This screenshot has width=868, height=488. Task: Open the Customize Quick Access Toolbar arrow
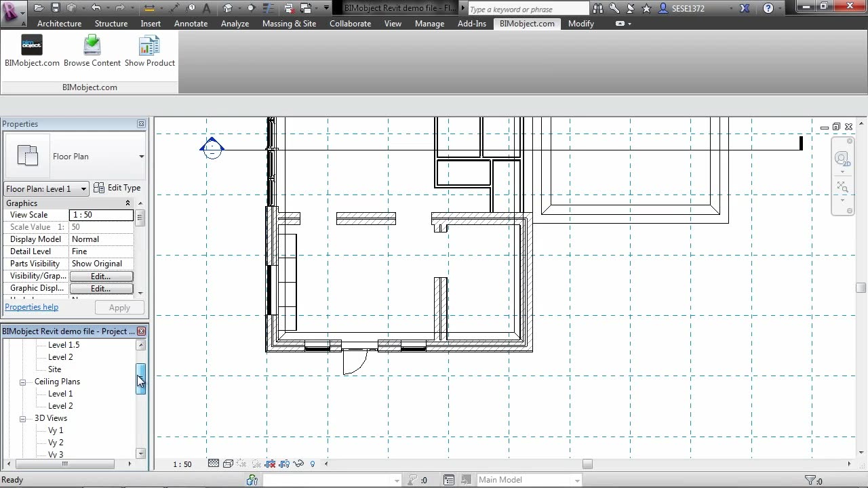pos(326,8)
